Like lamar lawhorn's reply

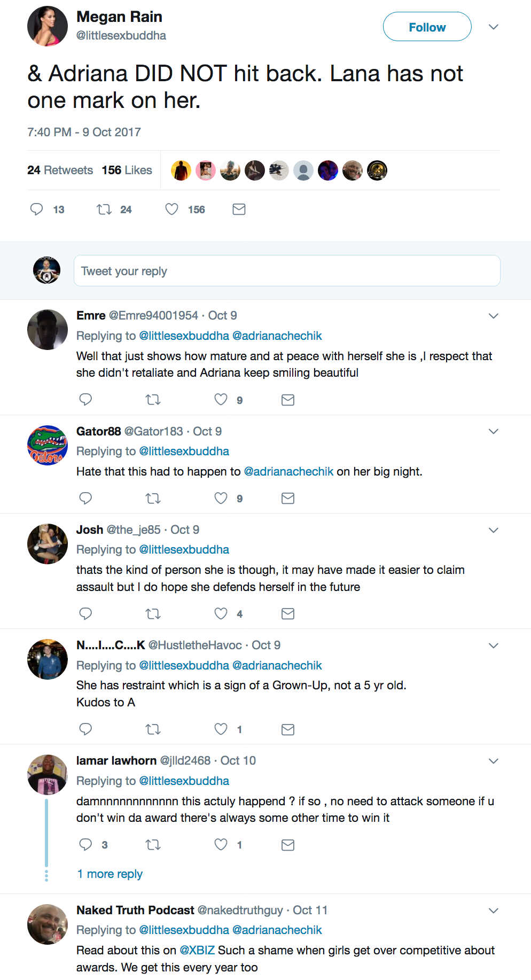pos(221,845)
